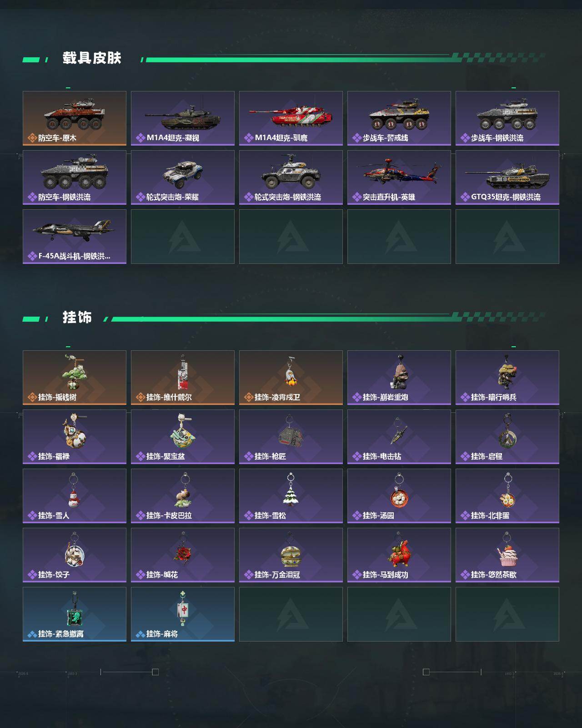Viewport: 582px width, 728px height.
Task: Open the F-45A战斗机 fighter jet skin
Action: pyautogui.click(x=75, y=237)
